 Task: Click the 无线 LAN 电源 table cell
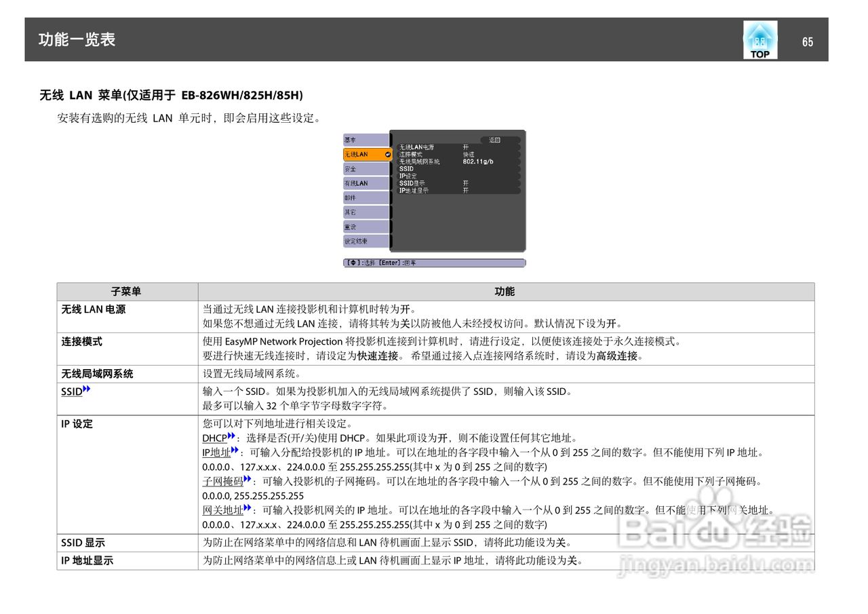coord(127,317)
